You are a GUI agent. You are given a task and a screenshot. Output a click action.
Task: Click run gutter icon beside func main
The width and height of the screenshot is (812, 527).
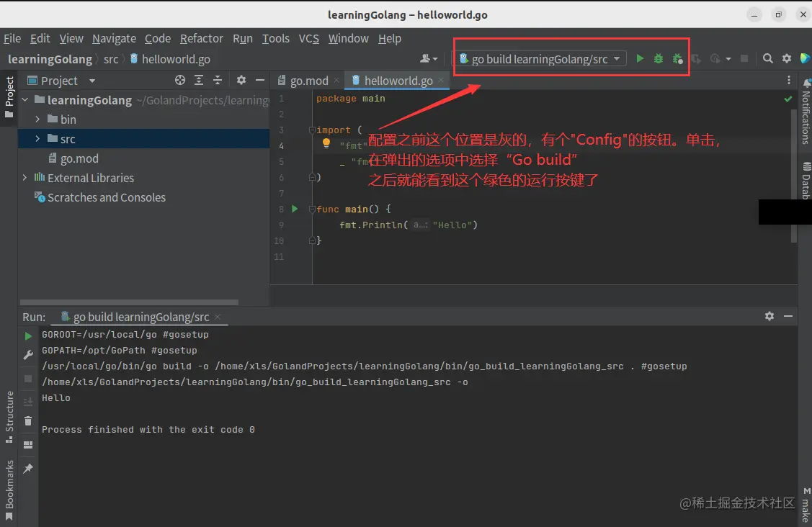[x=295, y=209]
